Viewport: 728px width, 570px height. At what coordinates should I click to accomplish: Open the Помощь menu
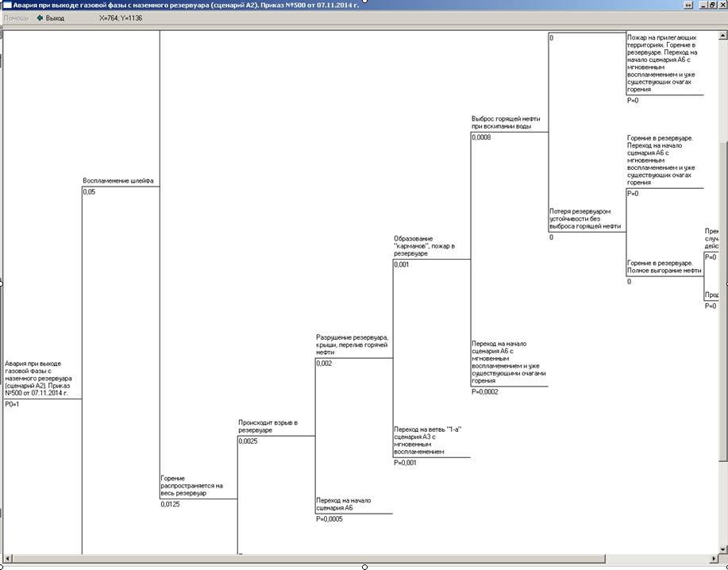tap(17, 17)
